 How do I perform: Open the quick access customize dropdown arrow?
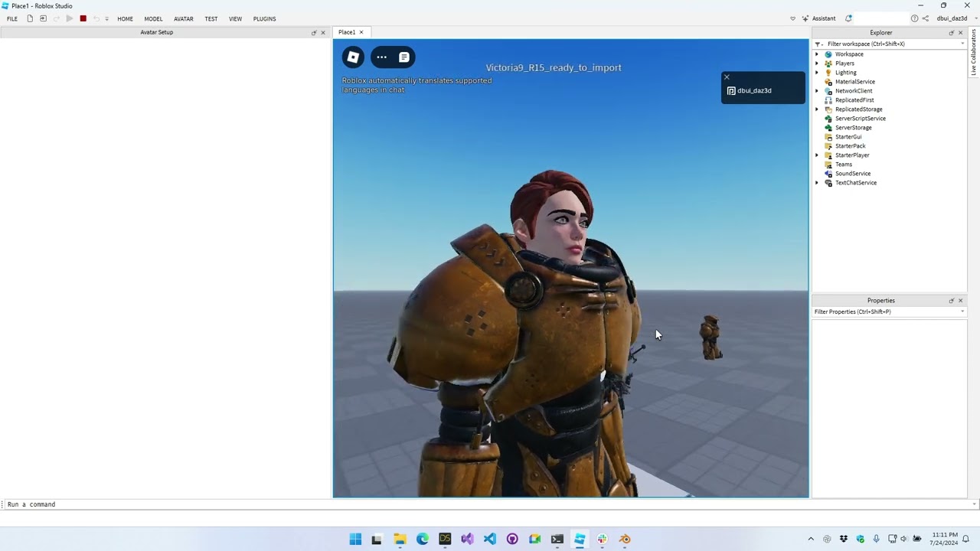click(x=106, y=18)
